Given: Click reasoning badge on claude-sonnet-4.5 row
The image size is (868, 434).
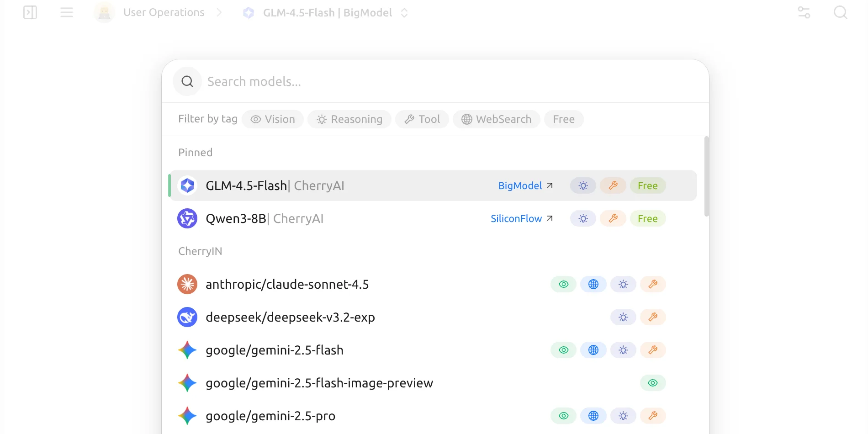Looking at the screenshot, I should (x=623, y=284).
